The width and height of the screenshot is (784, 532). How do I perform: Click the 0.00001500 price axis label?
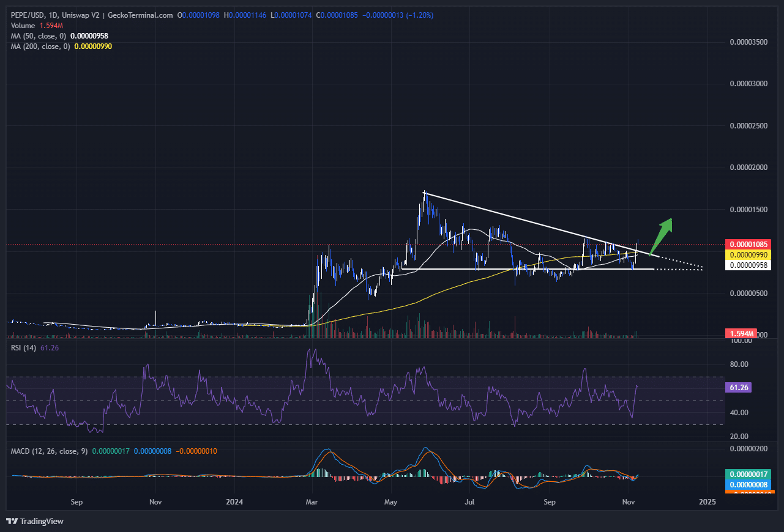(749, 210)
